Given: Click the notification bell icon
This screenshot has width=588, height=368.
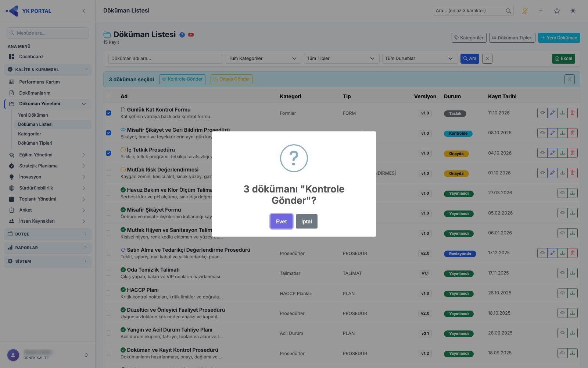Looking at the screenshot, I should pyautogui.click(x=525, y=11).
